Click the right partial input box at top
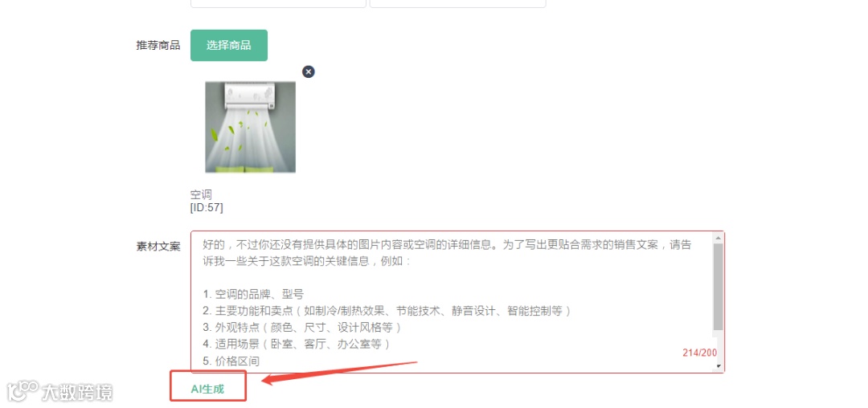Image resolution: width=868 pixels, height=408 pixels. coord(458,3)
